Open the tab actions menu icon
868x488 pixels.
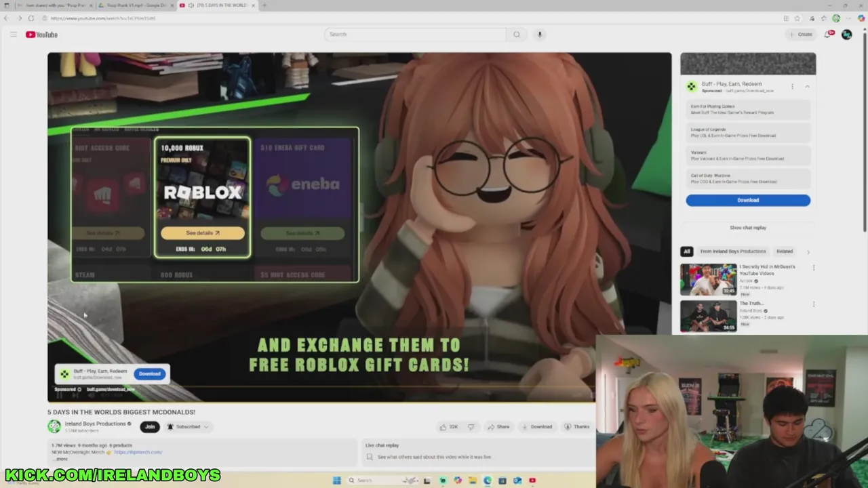coord(7,5)
